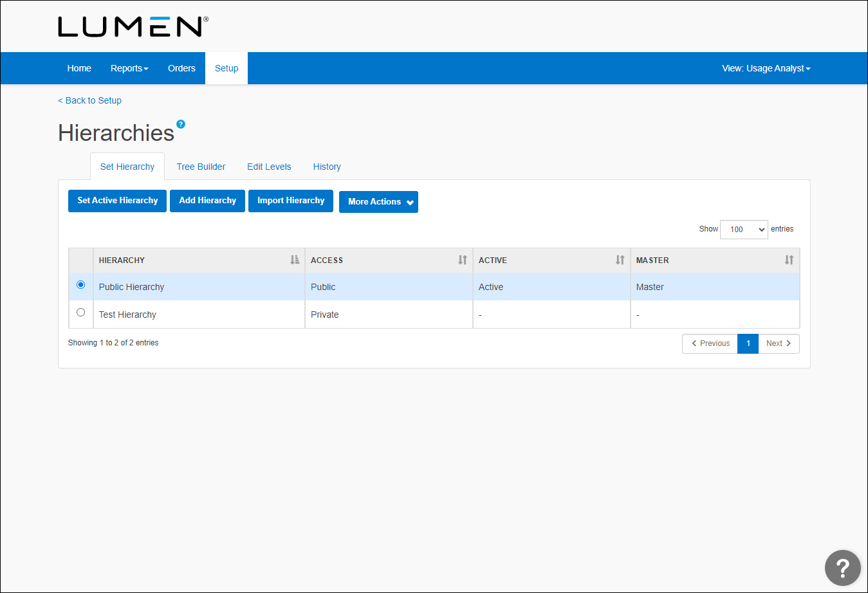This screenshot has height=593, width=868.
Task: Open the help icon beside Hierarchies title
Action: coord(181,124)
